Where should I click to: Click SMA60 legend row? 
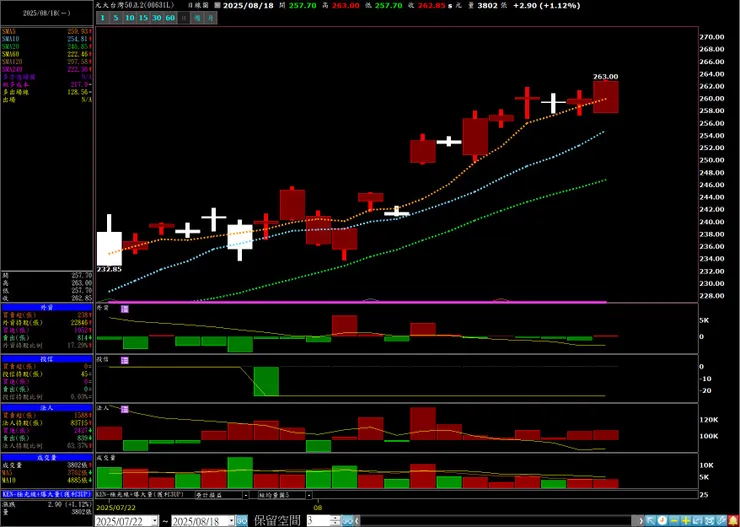coord(47,54)
